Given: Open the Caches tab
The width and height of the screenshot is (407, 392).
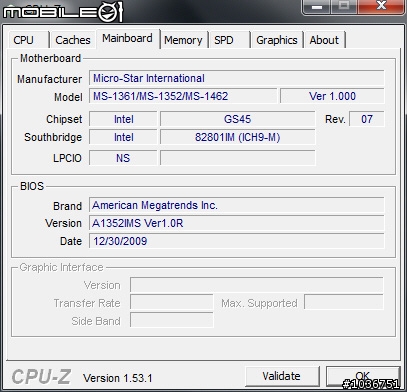Looking at the screenshot, I should tap(73, 40).
